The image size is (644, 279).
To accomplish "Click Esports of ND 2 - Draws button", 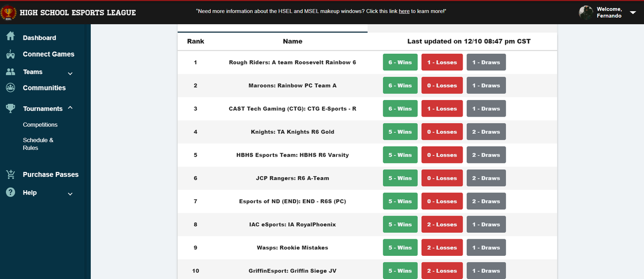I will click(x=486, y=201).
